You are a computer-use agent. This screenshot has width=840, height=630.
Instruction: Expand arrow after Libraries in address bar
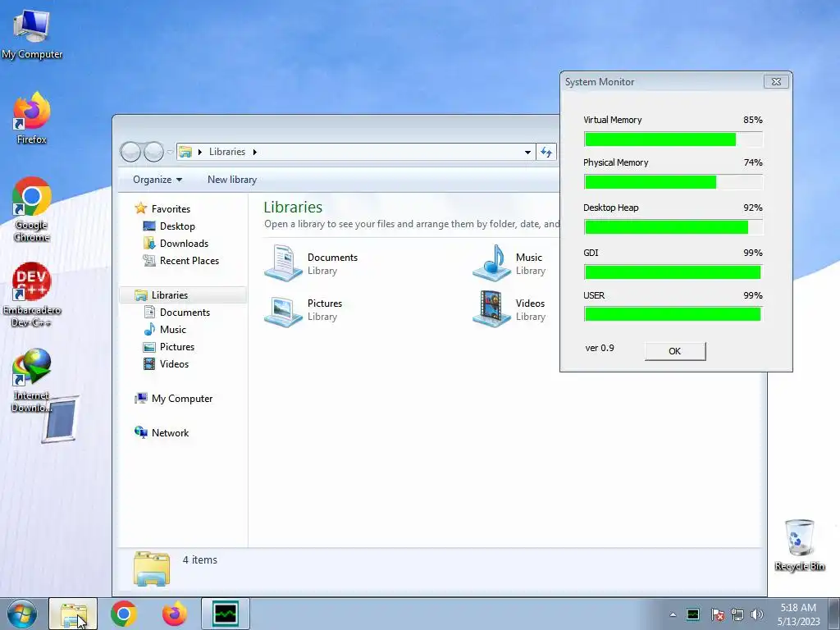(x=255, y=152)
